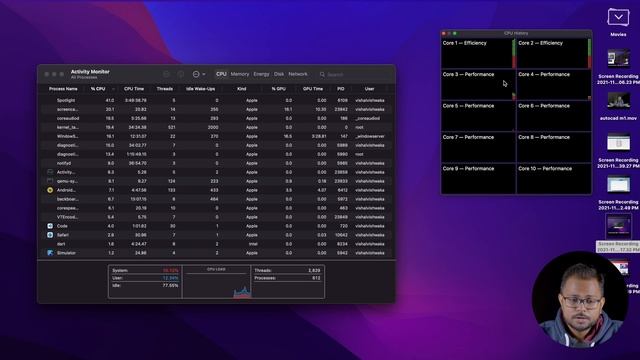640x360 pixels.
Task: Toggle sort arrow beside % CPU
Action: click(x=113, y=89)
